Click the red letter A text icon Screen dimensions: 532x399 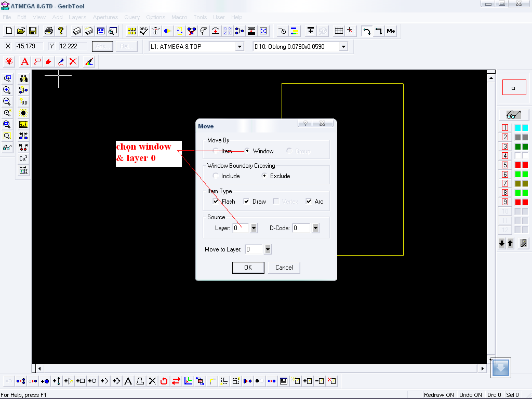click(x=24, y=62)
